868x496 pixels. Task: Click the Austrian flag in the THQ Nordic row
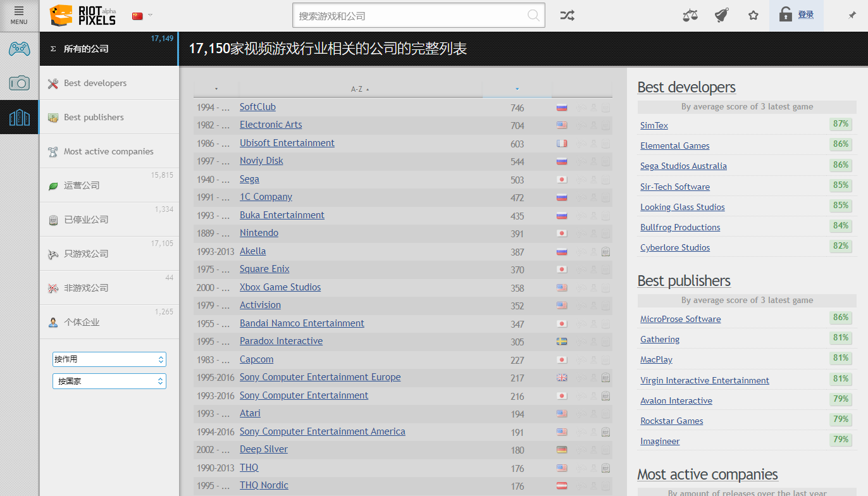[x=562, y=486]
